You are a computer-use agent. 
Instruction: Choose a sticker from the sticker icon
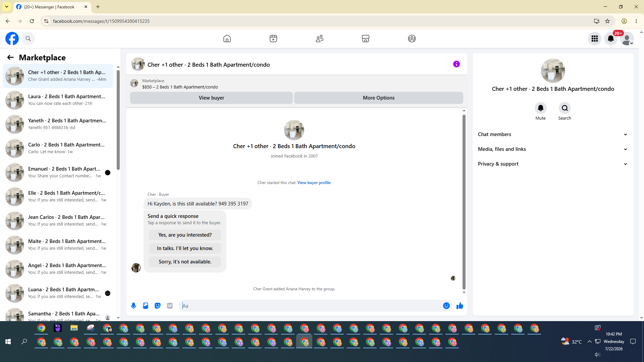(x=158, y=306)
